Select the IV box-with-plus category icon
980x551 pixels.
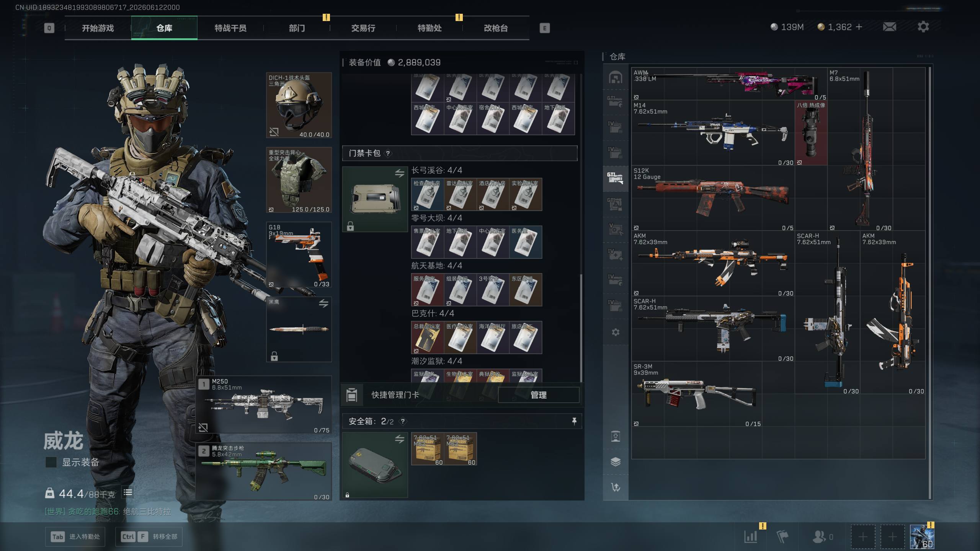click(616, 255)
